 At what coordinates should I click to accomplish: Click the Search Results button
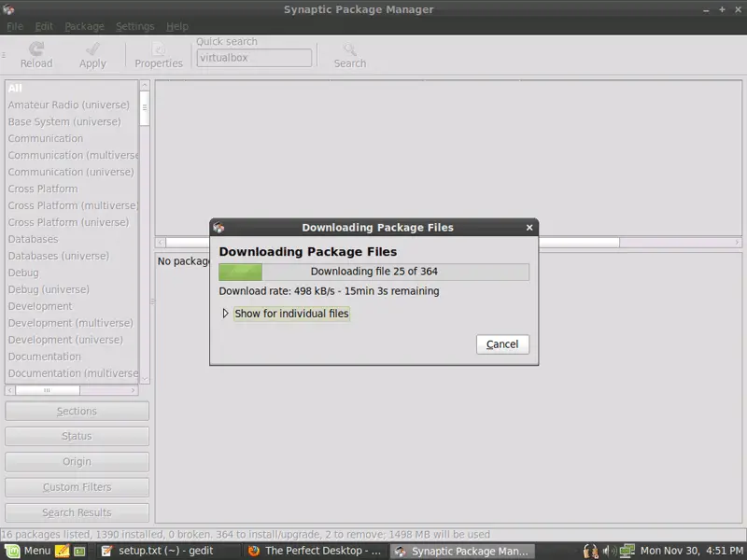[x=77, y=512]
